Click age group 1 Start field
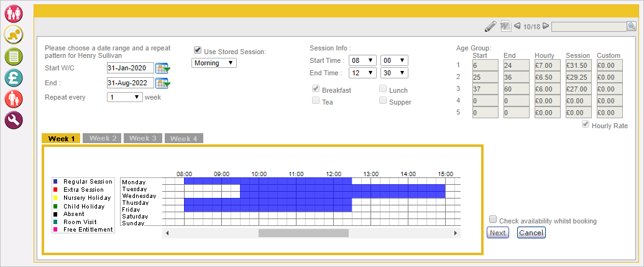 [x=485, y=65]
